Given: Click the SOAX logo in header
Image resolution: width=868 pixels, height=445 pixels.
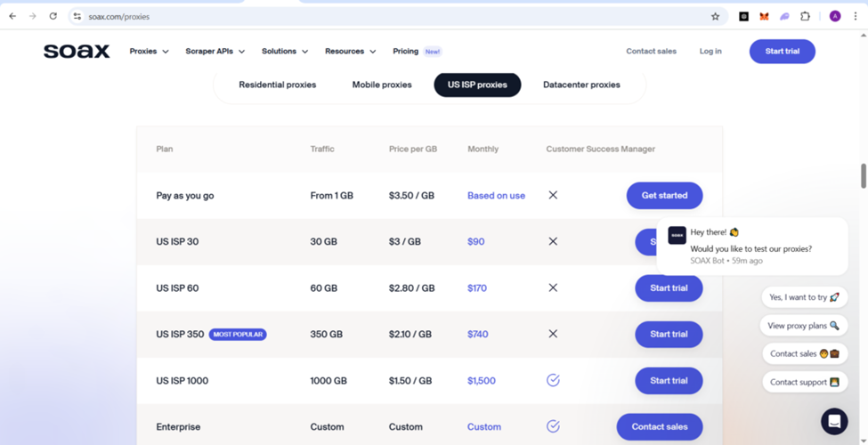Looking at the screenshot, I should point(77,52).
